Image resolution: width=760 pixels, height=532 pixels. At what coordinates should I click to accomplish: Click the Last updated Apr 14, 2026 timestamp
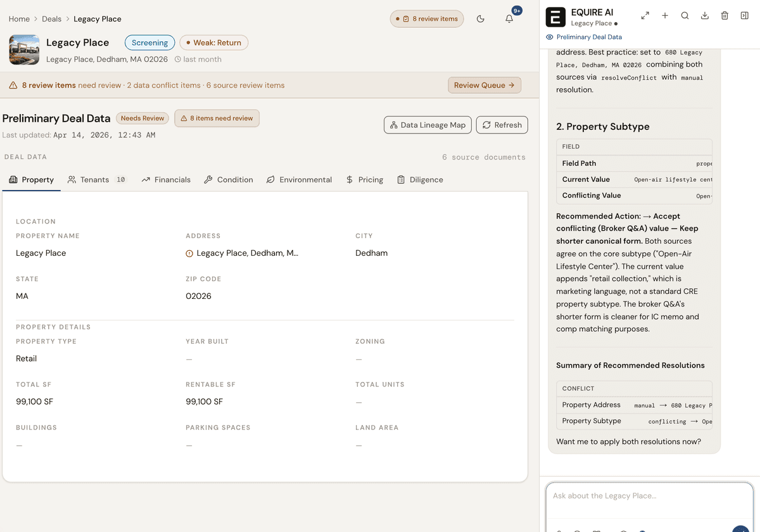(x=79, y=135)
